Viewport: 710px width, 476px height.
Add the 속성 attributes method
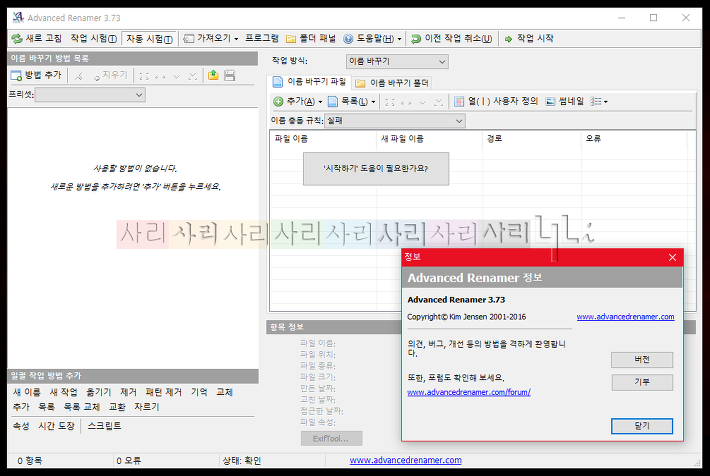click(x=21, y=426)
